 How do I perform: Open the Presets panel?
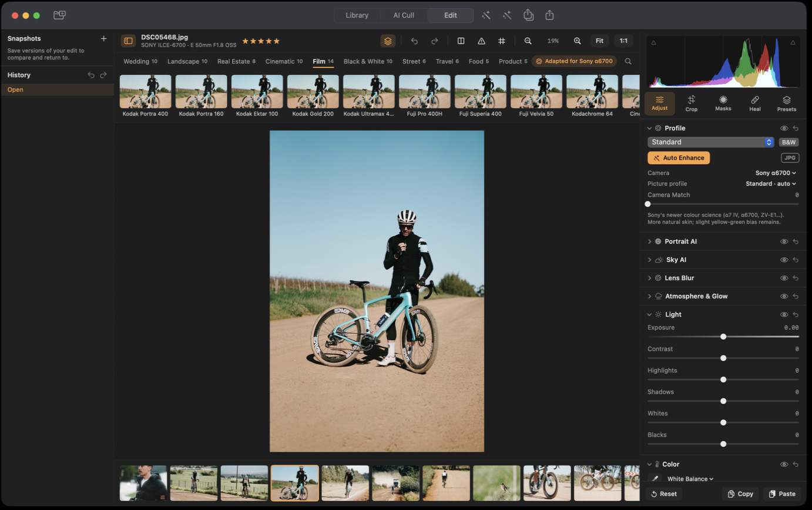[787, 103]
